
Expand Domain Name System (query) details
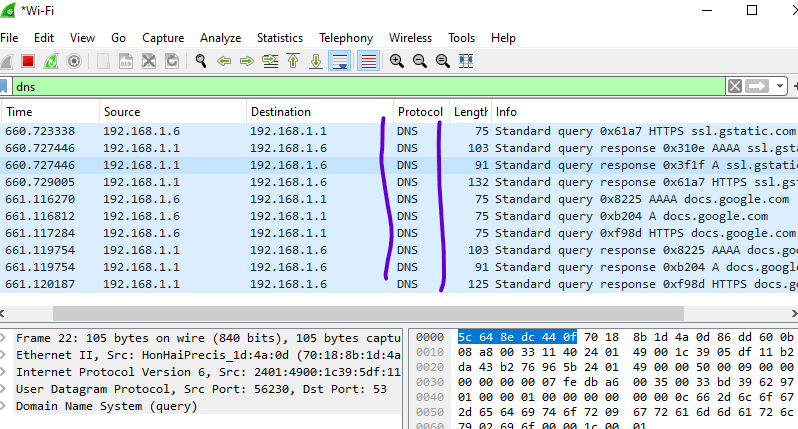[x=4, y=406]
